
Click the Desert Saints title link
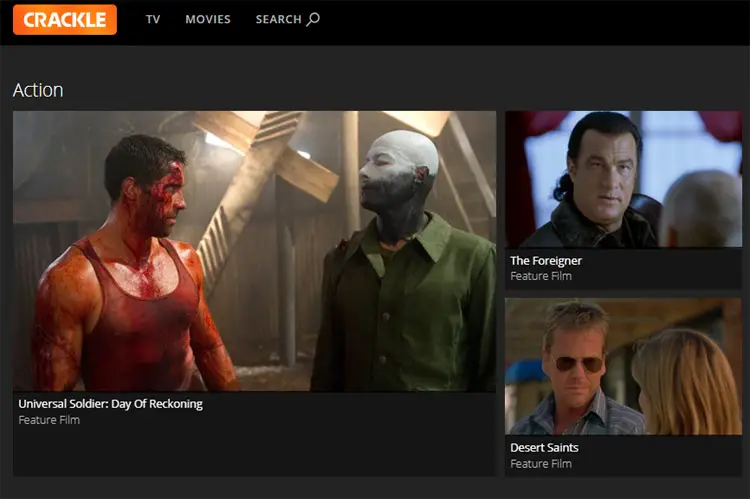coord(544,448)
